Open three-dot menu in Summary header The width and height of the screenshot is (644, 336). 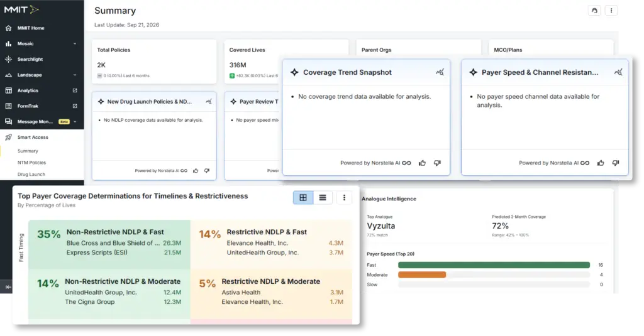(x=611, y=11)
